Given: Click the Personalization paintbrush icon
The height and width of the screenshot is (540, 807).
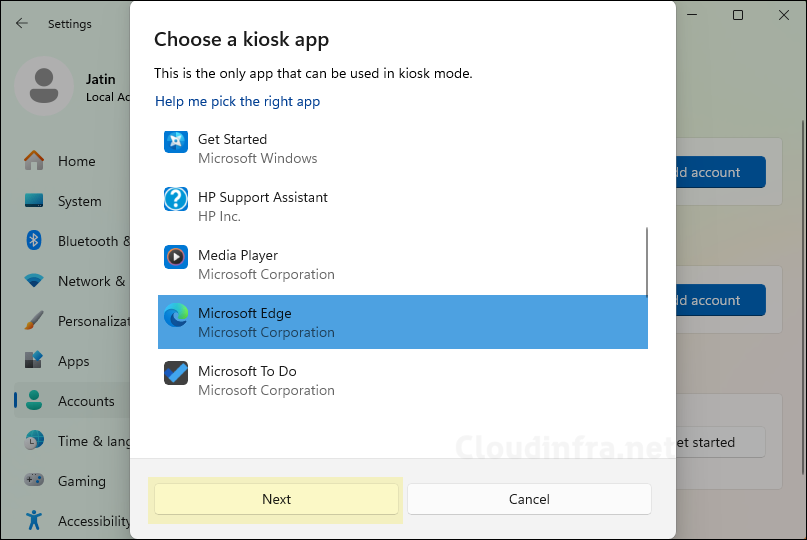Looking at the screenshot, I should (34, 321).
